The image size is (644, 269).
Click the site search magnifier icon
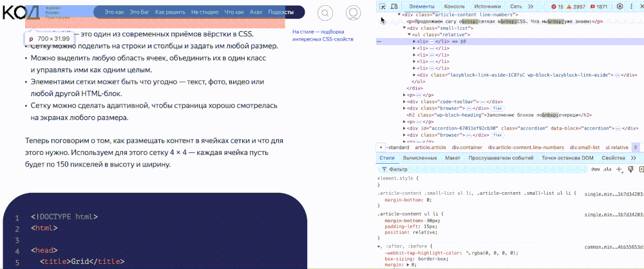point(325,13)
